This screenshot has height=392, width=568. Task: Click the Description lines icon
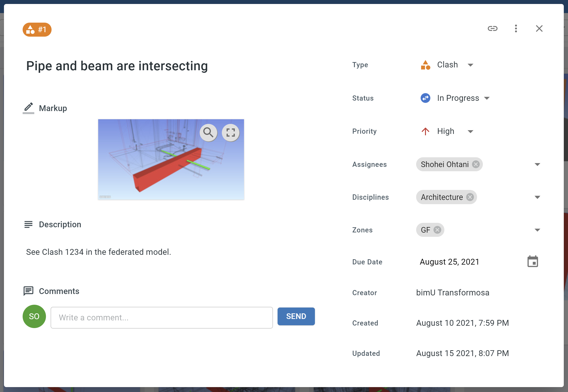click(x=28, y=224)
